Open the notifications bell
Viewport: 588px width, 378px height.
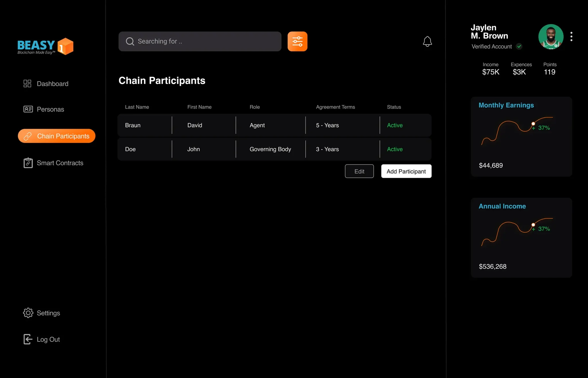click(427, 42)
